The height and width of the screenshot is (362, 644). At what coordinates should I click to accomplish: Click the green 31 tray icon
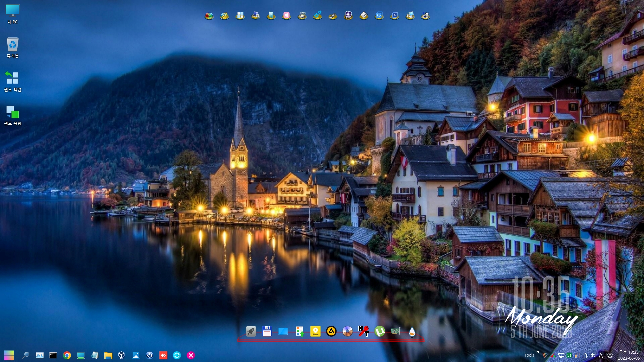569,355
